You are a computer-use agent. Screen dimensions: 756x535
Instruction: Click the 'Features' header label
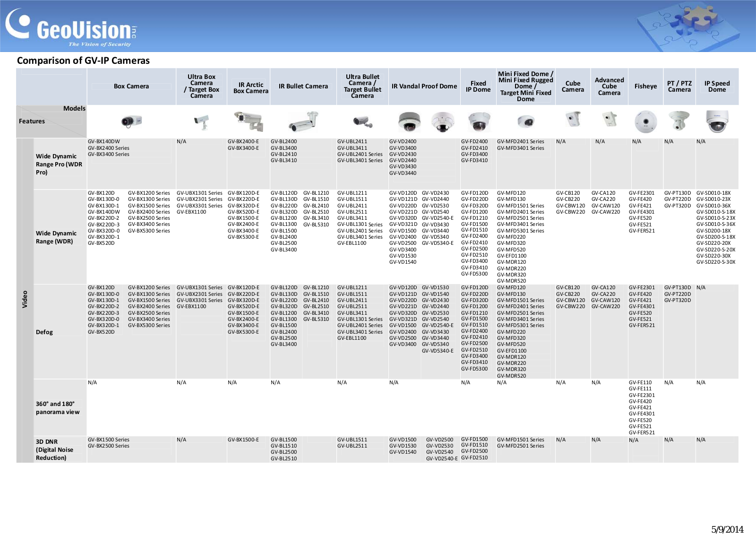click(32, 121)
